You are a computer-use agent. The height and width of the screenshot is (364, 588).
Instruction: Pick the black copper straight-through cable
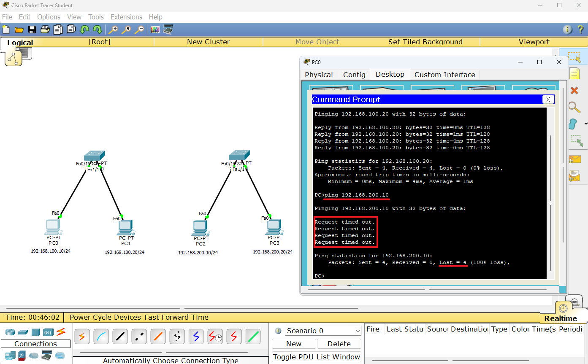point(120,337)
